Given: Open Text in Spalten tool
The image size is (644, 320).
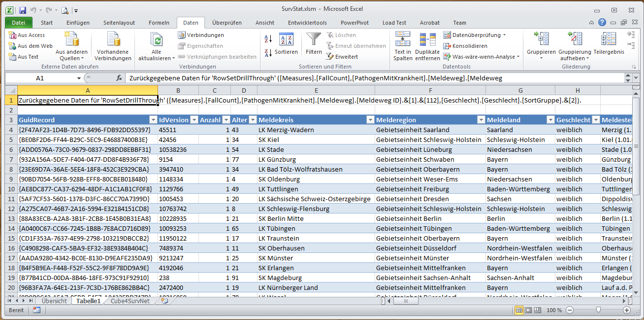Looking at the screenshot, I should (x=403, y=40).
